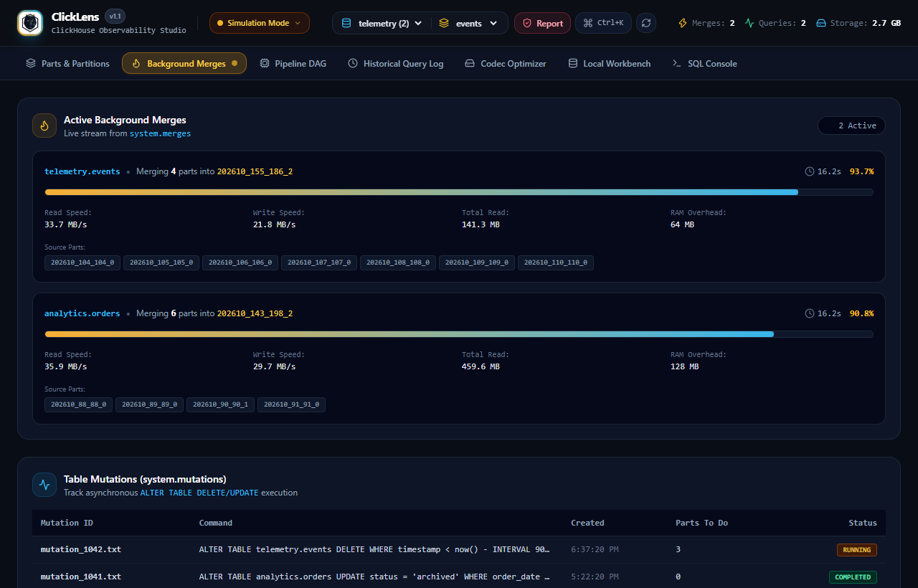Open the Parts & Partitions tab

pos(67,64)
